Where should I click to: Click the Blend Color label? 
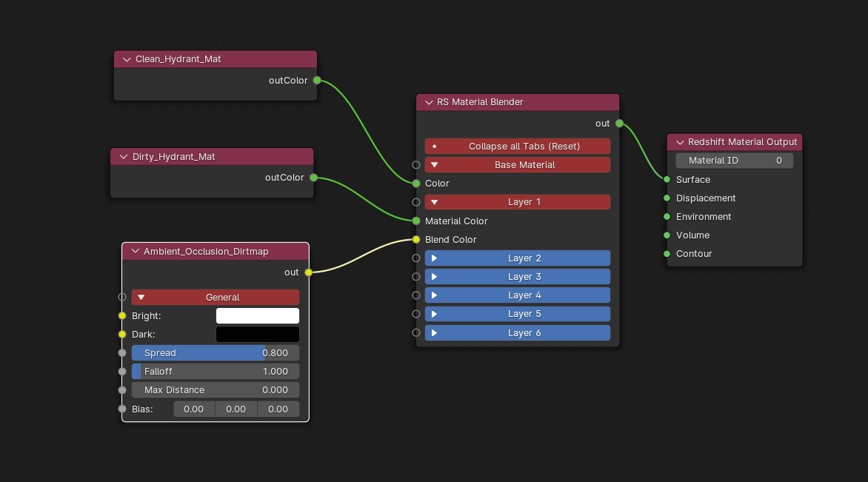(450, 240)
